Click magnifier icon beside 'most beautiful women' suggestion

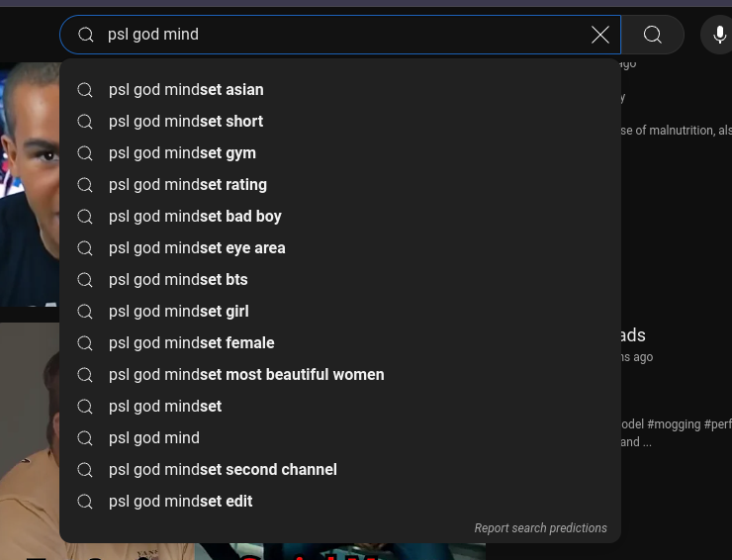pyautogui.click(x=85, y=375)
